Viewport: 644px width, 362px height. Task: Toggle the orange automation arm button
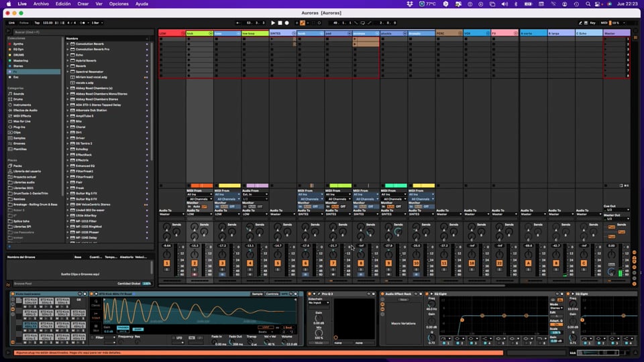tap(303, 23)
